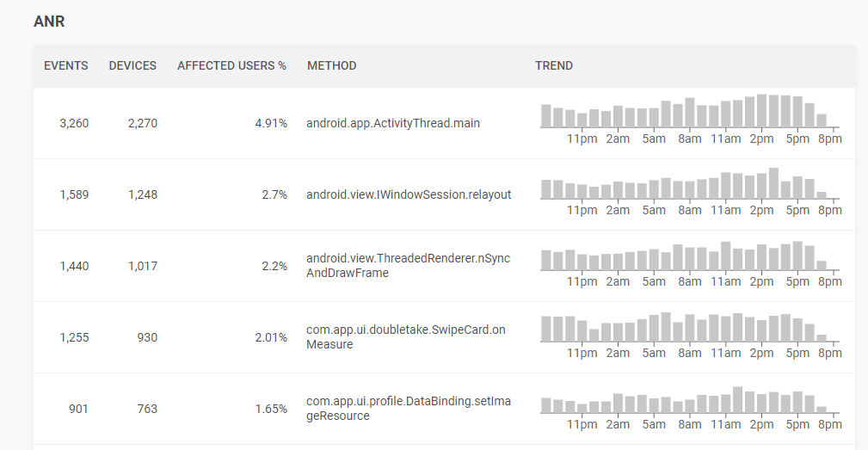This screenshot has height=450, width=868.
Task: Click the IWindowSession.relayout trend chart
Action: [690, 191]
